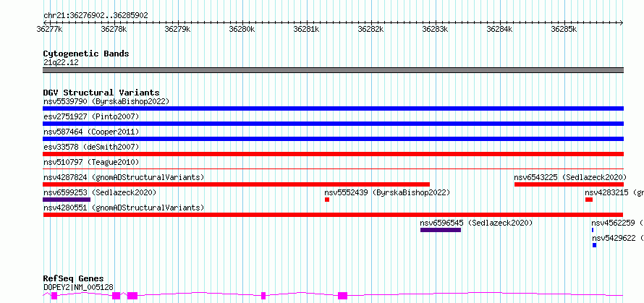
Task: Click the narrow DOPEY2 exon near 36280.4k
Action: pos(263,296)
